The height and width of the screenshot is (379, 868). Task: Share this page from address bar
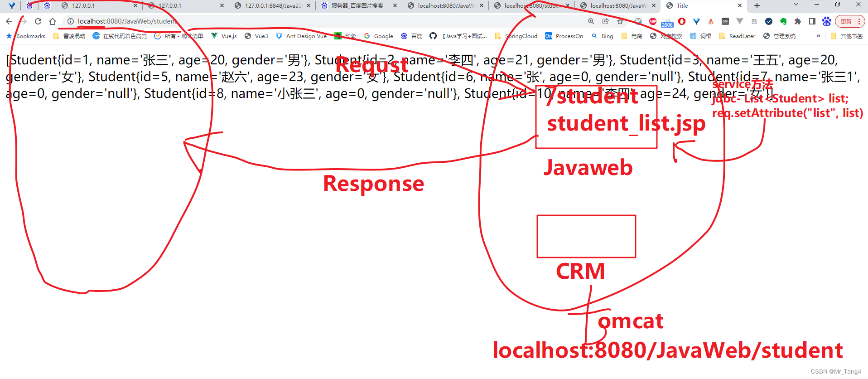click(x=606, y=21)
